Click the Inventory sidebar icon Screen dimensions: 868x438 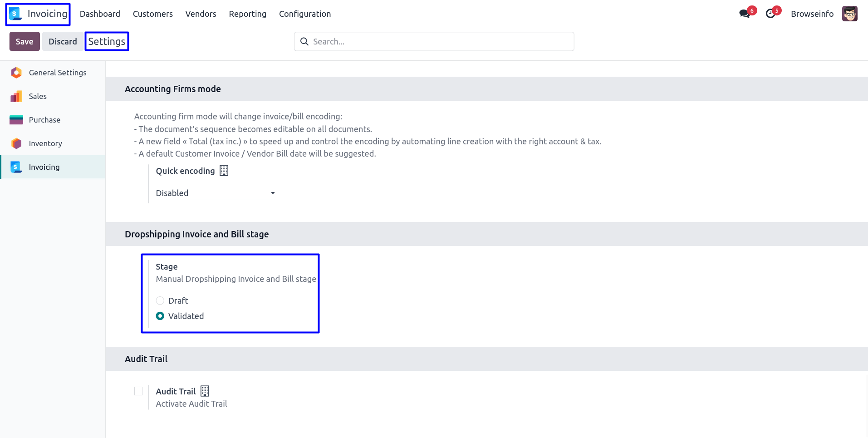tap(16, 143)
